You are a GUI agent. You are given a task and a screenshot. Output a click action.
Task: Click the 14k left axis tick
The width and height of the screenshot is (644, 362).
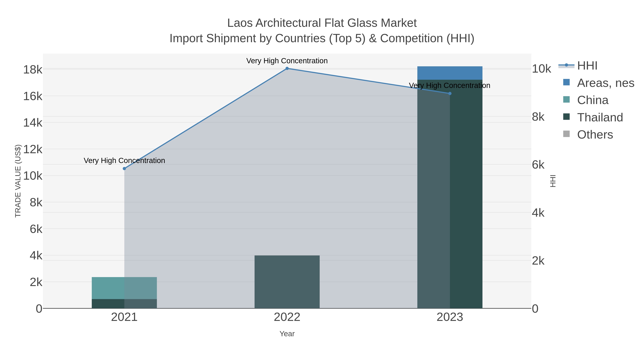(x=33, y=123)
